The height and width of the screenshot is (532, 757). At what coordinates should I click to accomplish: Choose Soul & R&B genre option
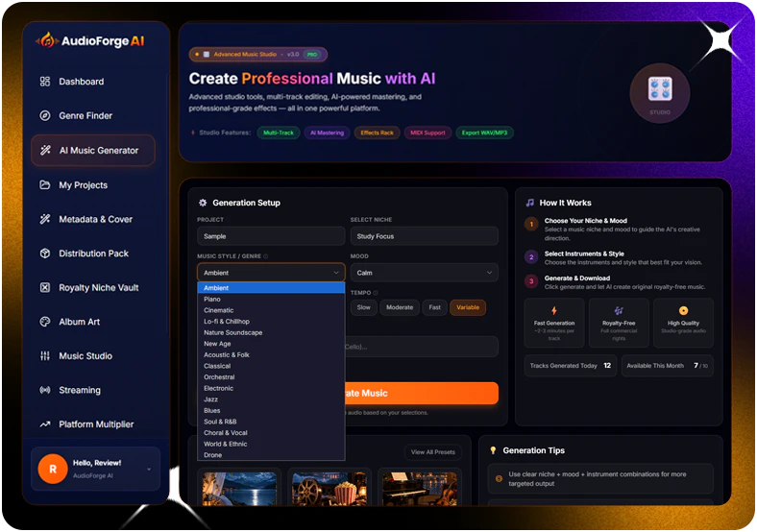click(x=271, y=422)
